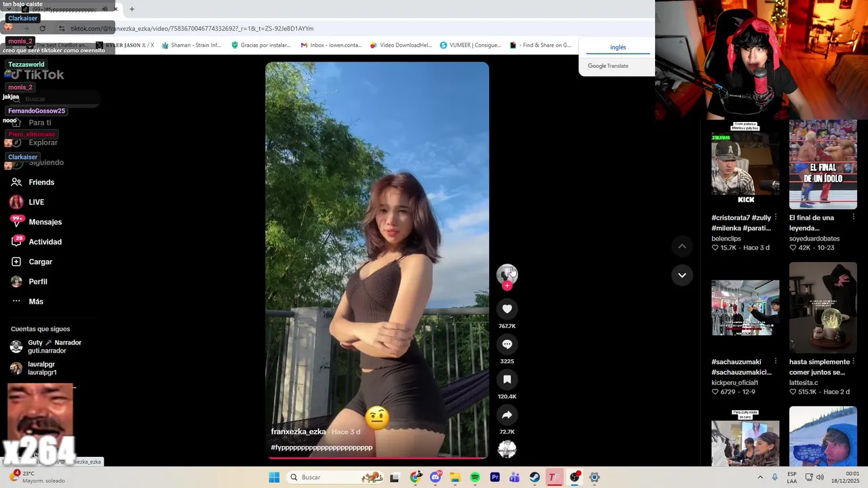This screenshot has width=868, height=488.
Task: Click the belenclips author name
Action: [x=726, y=239]
